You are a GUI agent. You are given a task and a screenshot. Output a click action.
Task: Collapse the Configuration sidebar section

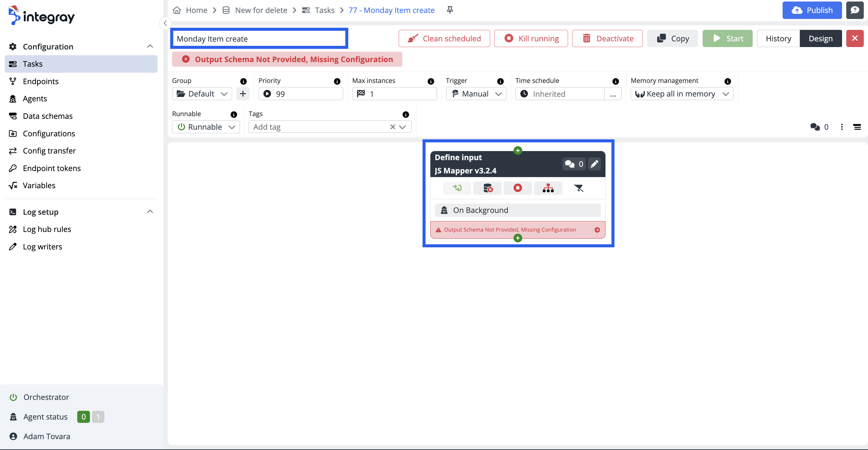pos(150,46)
